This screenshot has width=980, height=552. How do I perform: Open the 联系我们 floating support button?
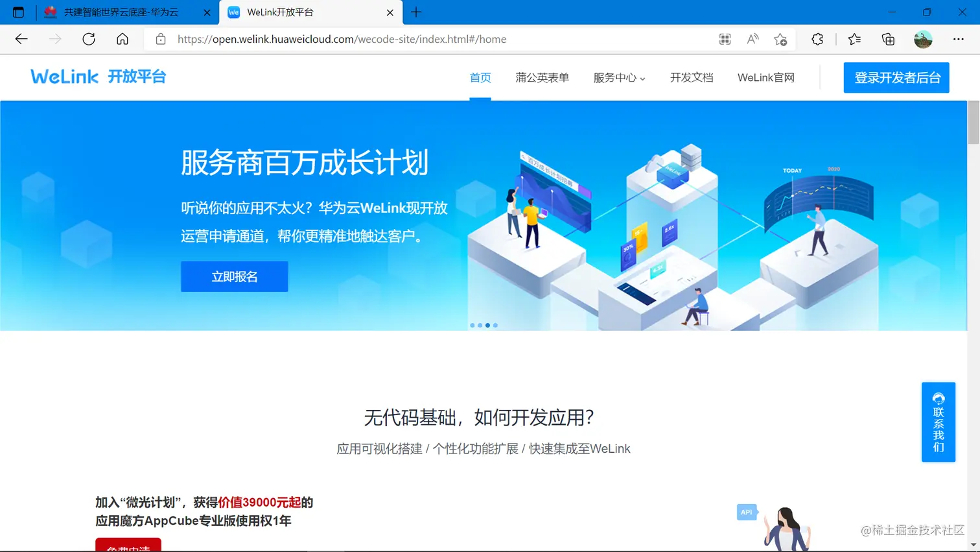click(939, 422)
